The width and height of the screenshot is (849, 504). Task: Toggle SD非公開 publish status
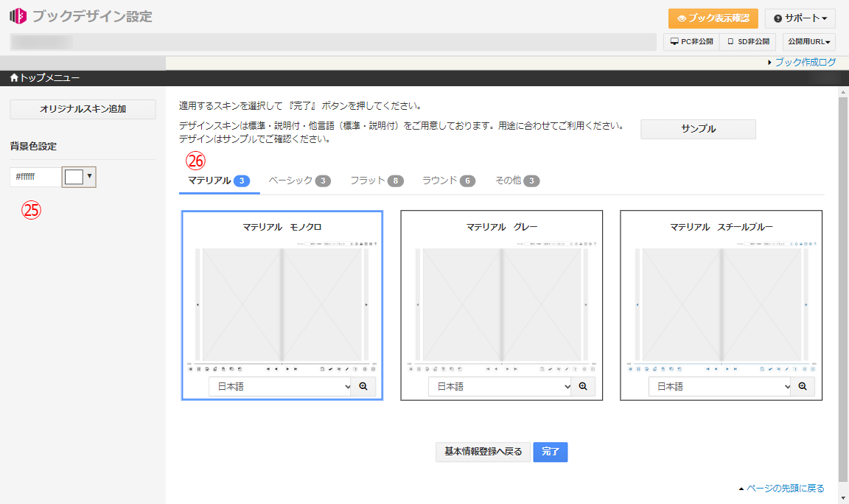(x=748, y=42)
